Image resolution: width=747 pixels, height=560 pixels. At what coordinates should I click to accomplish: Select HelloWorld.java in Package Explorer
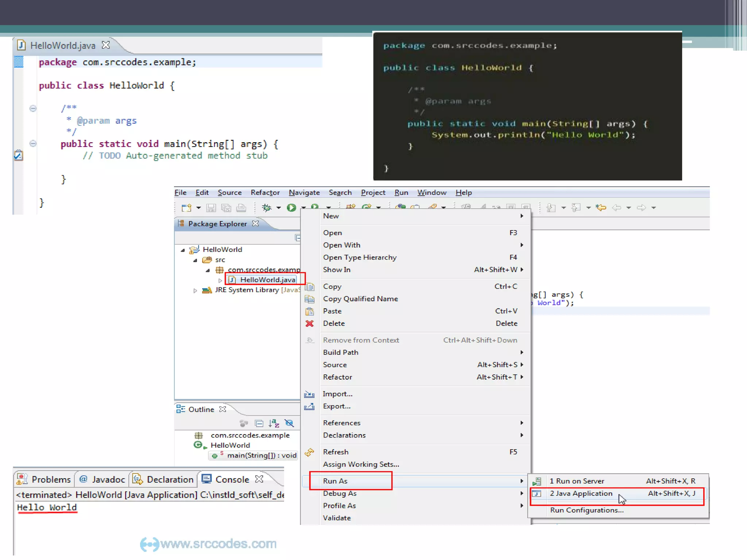(x=267, y=280)
